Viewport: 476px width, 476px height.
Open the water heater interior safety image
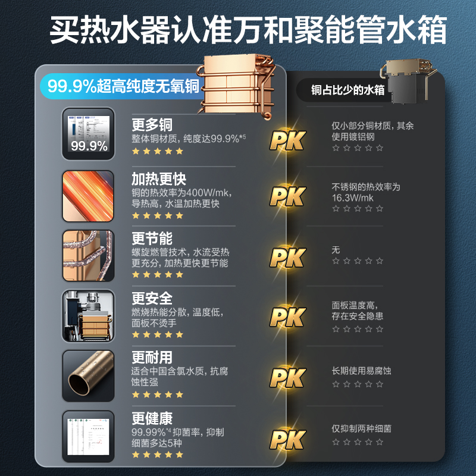pos(88,316)
